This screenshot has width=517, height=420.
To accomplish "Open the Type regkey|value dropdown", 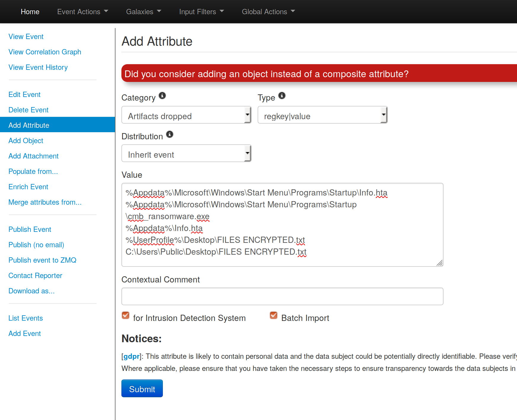I will tap(322, 115).
